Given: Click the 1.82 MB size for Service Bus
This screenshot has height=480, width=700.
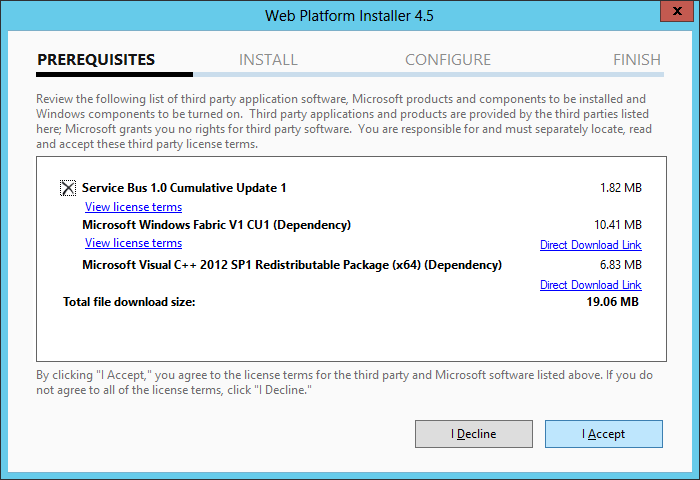Looking at the screenshot, I should [621, 188].
